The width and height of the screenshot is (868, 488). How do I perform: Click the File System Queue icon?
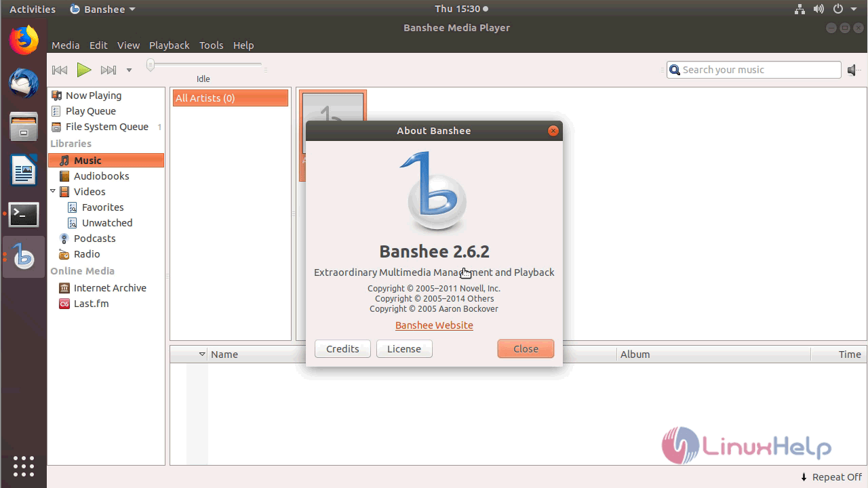coord(56,127)
